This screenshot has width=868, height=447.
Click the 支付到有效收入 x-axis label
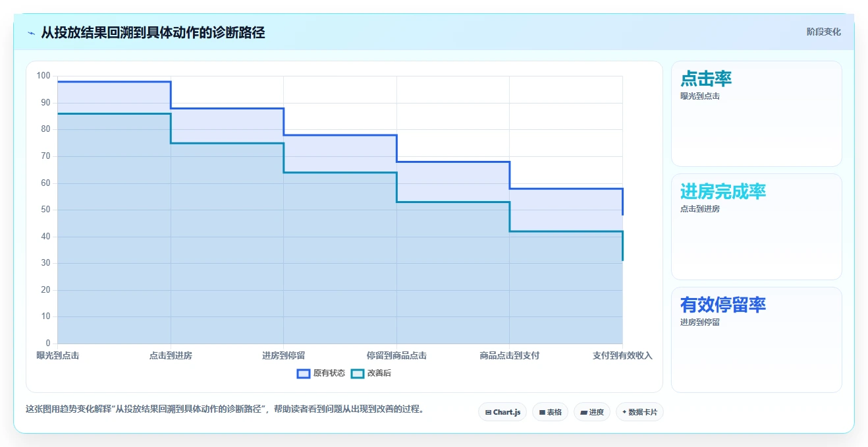tap(622, 355)
